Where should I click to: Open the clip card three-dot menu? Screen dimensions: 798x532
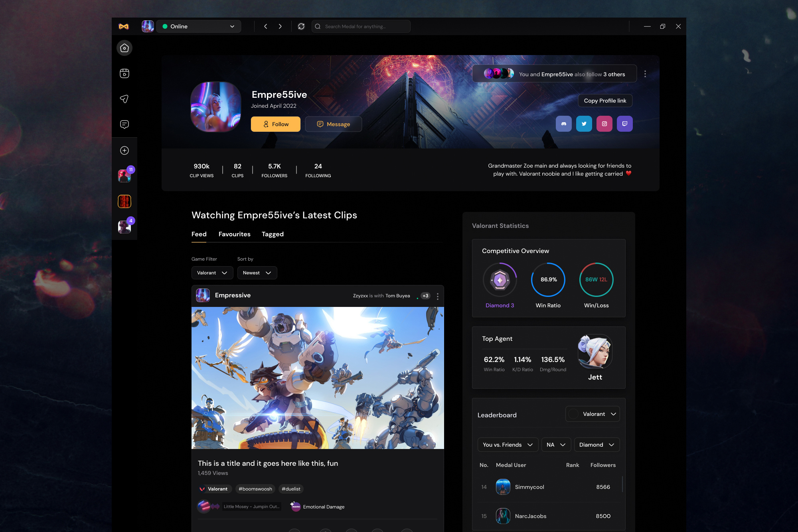438,296
